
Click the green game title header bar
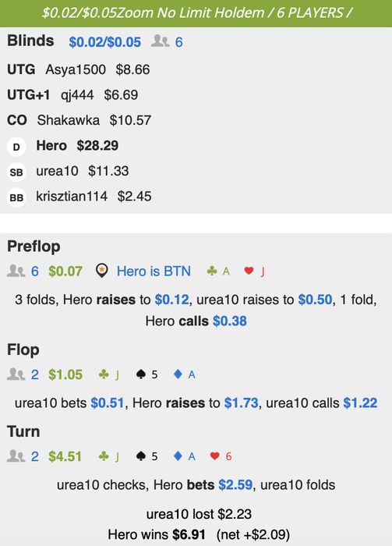196,13
